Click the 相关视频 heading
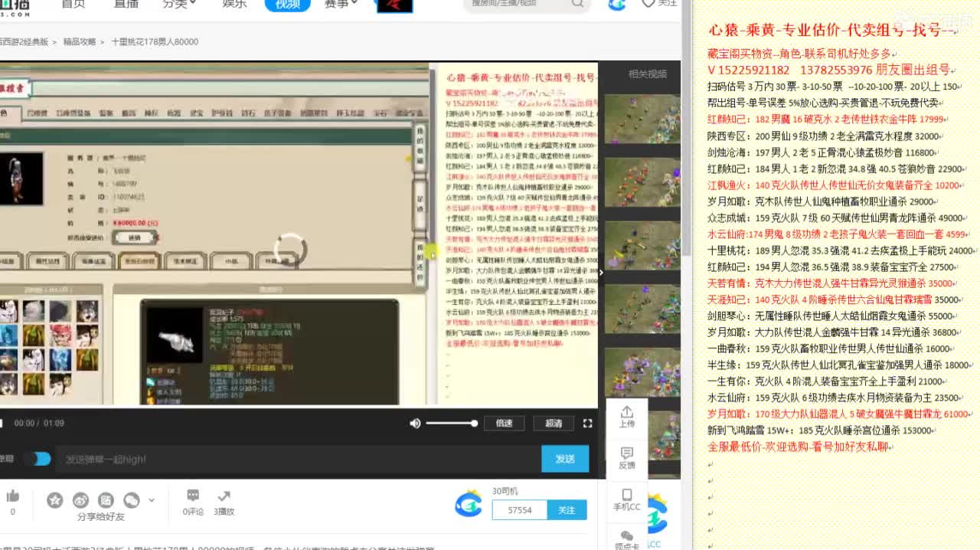Image resolution: width=980 pixels, height=550 pixels. pos(647,74)
